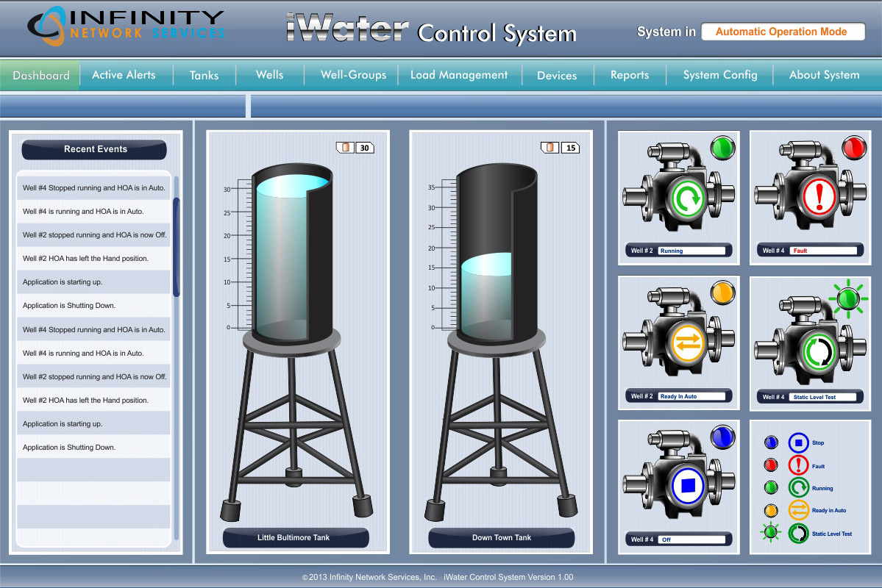Click the red Fault dot in the legend
The height and width of the screenshot is (588, 882).
pyautogui.click(x=771, y=465)
